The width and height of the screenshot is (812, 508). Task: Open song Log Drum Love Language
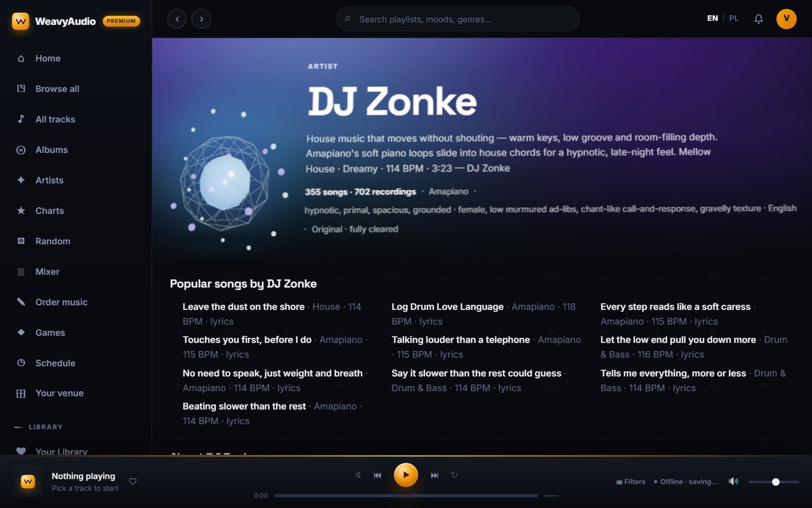tap(448, 307)
